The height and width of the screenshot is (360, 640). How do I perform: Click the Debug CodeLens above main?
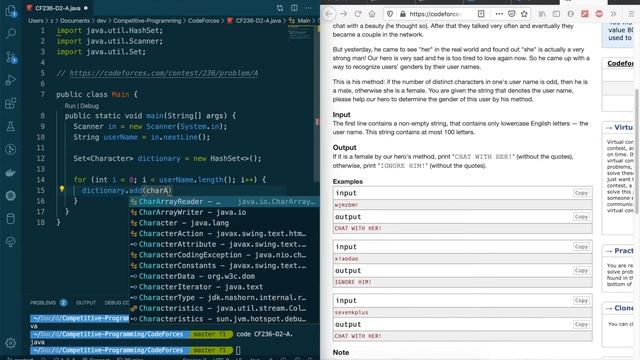(89, 106)
